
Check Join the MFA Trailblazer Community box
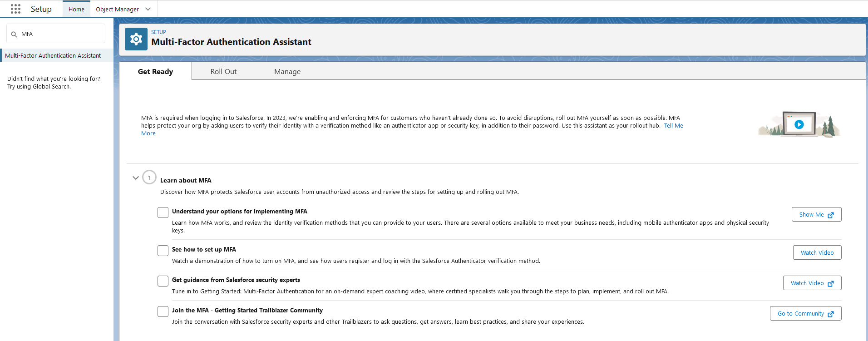163,311
